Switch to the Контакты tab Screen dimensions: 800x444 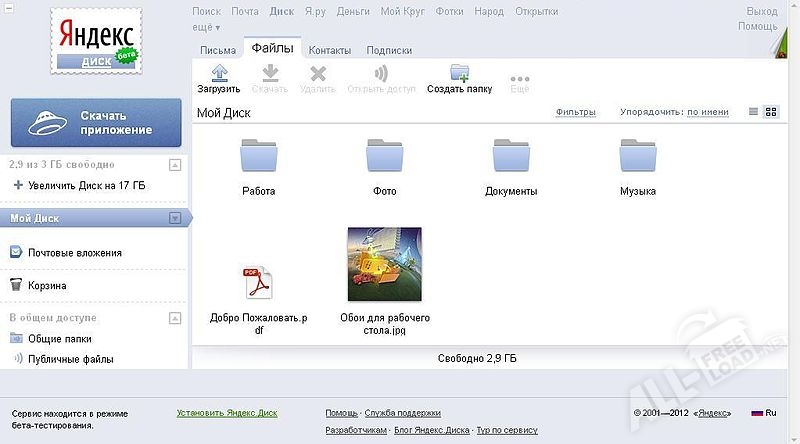point(329,50)
